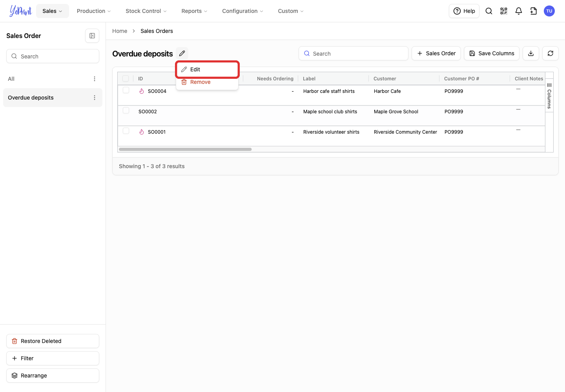Toggle the select-all checkbox in table header
Image resolution: width=565 pixels, height=392 pixels.
[126, 78]
